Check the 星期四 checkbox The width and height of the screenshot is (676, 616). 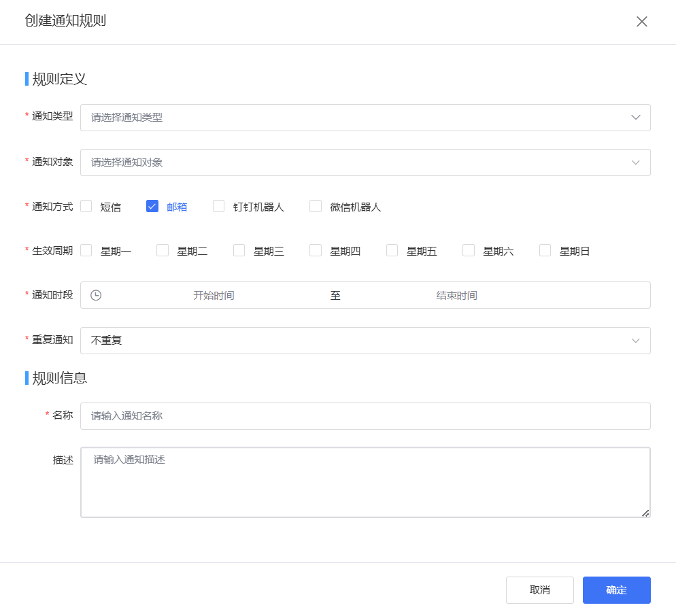316,250
